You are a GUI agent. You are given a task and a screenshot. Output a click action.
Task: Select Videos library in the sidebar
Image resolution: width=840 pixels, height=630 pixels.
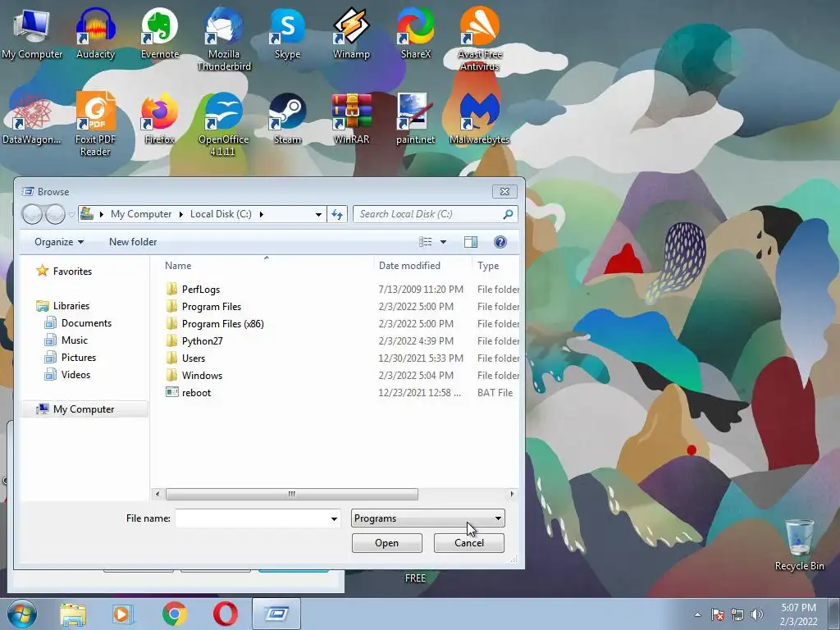[x=75, y=374]
